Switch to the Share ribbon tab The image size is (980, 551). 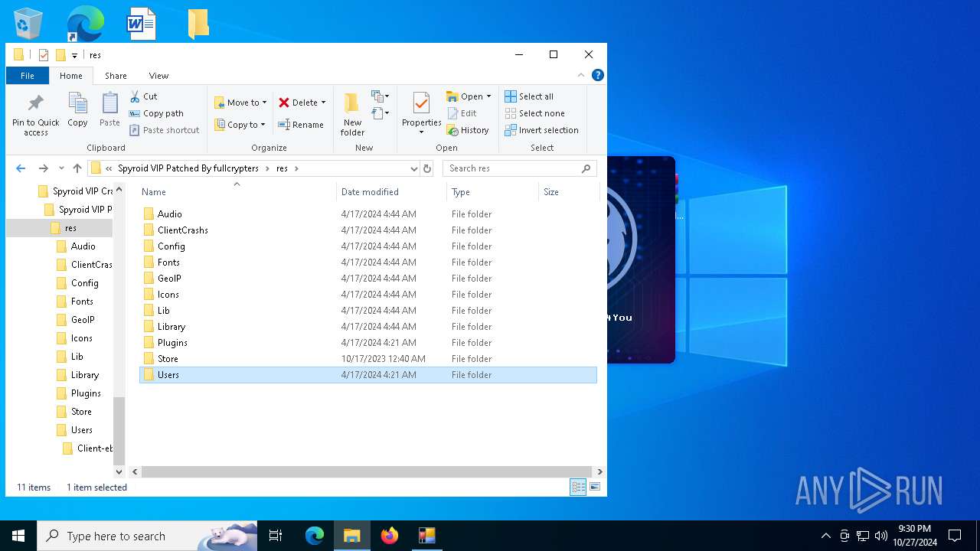pyautogui.click(x=116, y=76)
